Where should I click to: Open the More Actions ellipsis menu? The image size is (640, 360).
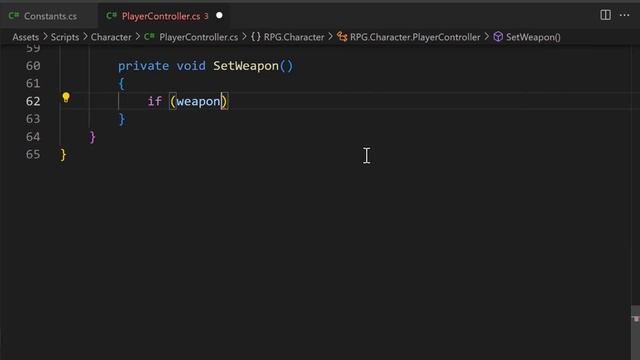coord(624,15)
